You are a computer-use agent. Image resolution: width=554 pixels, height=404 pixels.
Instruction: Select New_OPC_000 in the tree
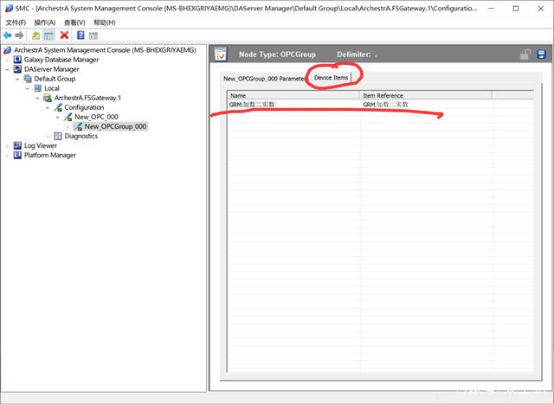click(x=96, y=117)
